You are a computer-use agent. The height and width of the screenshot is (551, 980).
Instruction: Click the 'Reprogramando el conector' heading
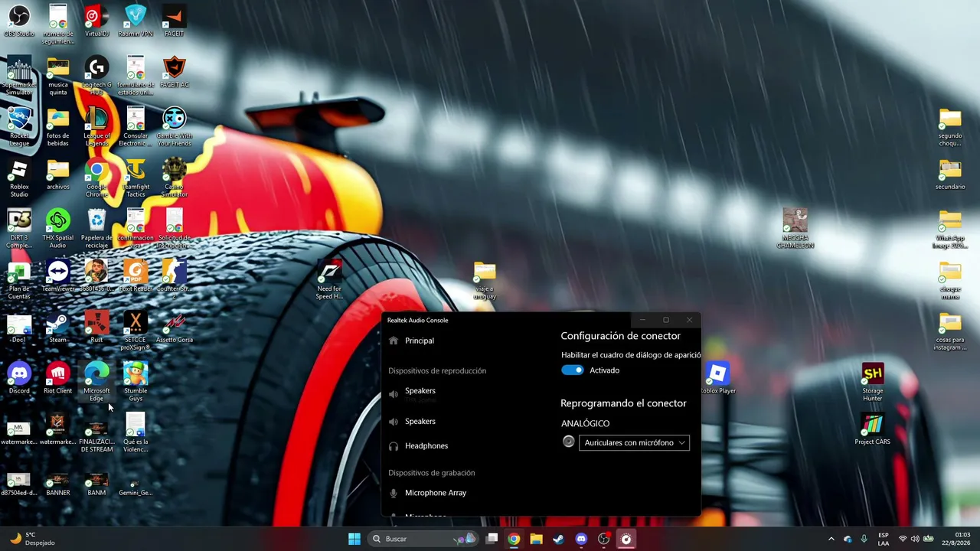623,403
